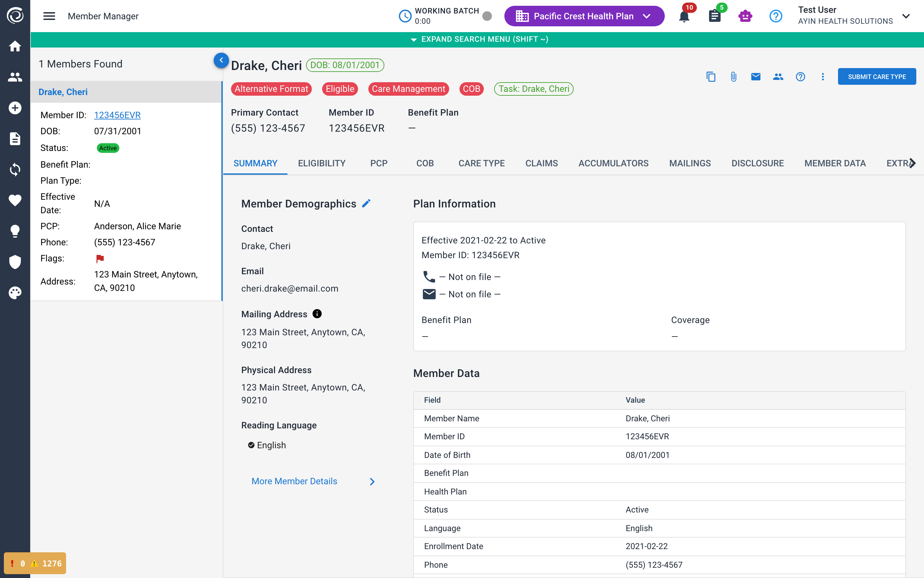Open Pacific Crest Health Plan dropdown
The image size is (924, 578).
point(584,16)
